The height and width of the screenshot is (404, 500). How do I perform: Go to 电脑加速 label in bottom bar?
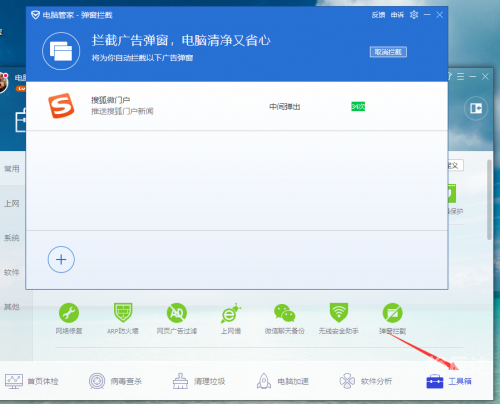(x=293, y=381)
